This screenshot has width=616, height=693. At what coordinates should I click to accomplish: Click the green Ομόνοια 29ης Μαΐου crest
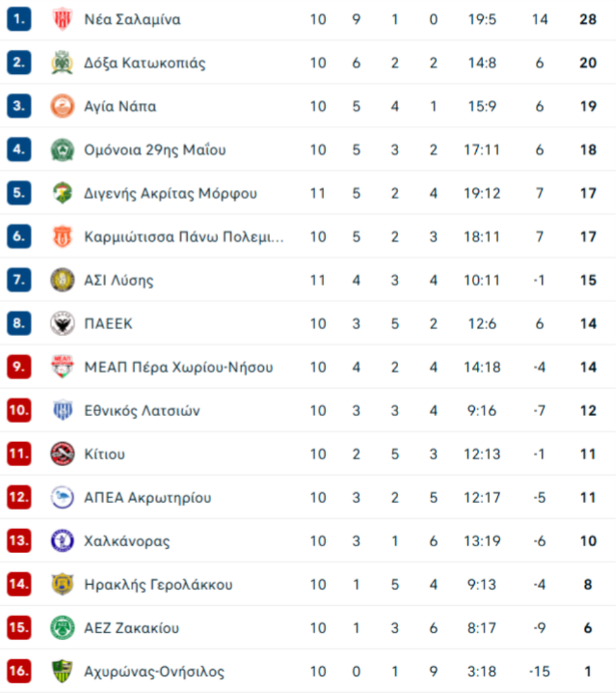pyautogui.click(x=62, y=149)
